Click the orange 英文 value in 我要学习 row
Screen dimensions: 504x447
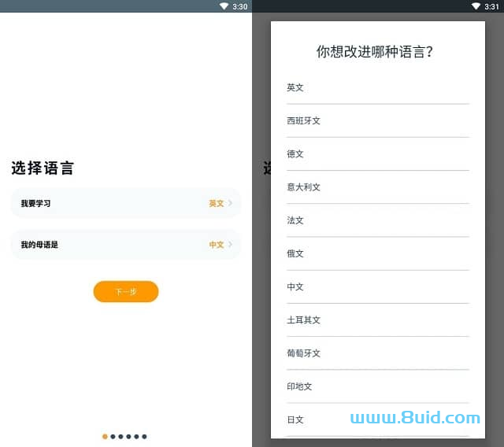(217, 203)
